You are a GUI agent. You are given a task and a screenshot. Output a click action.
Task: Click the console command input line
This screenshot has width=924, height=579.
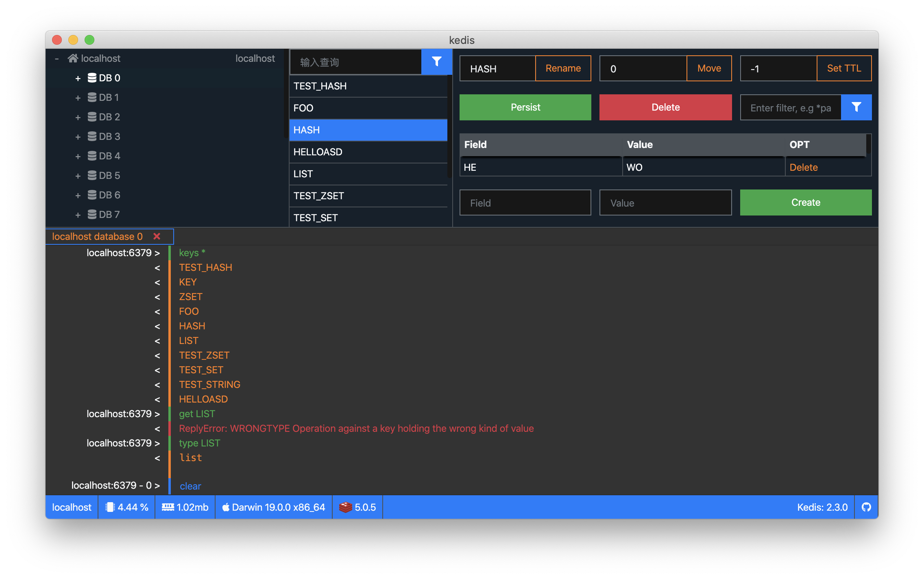[x=525, y=486]
